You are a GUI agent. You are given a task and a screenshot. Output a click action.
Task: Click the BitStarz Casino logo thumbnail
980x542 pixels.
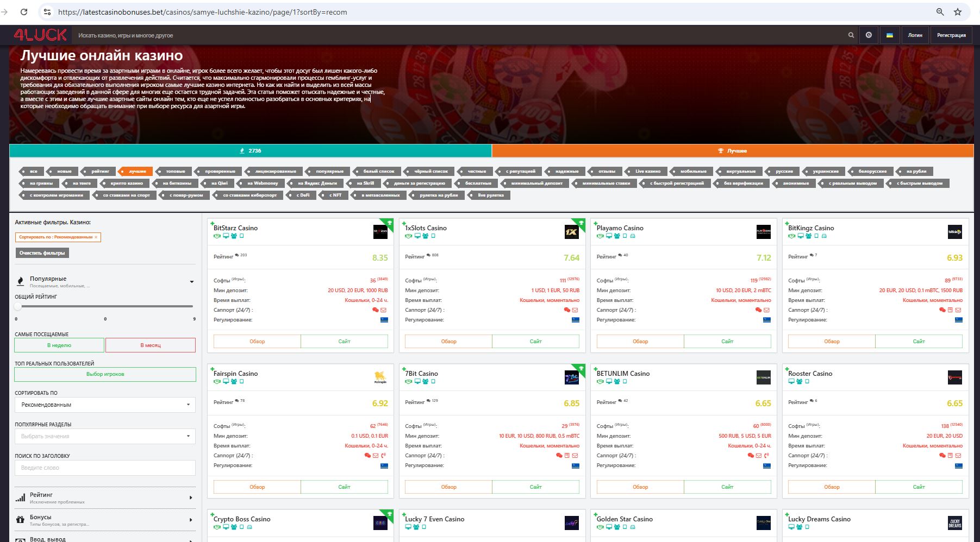(x=380, y=232)
